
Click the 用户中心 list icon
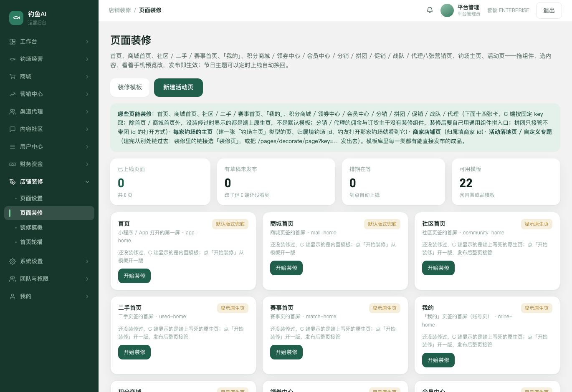coord(13,147)
